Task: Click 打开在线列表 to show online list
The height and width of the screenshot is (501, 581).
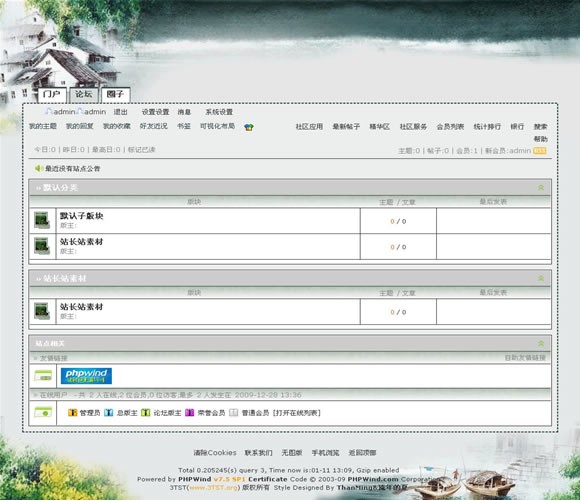Action: click(297, 413)
